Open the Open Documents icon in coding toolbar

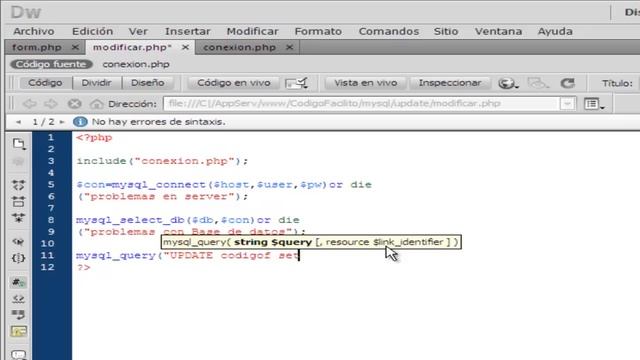[18, 144]
